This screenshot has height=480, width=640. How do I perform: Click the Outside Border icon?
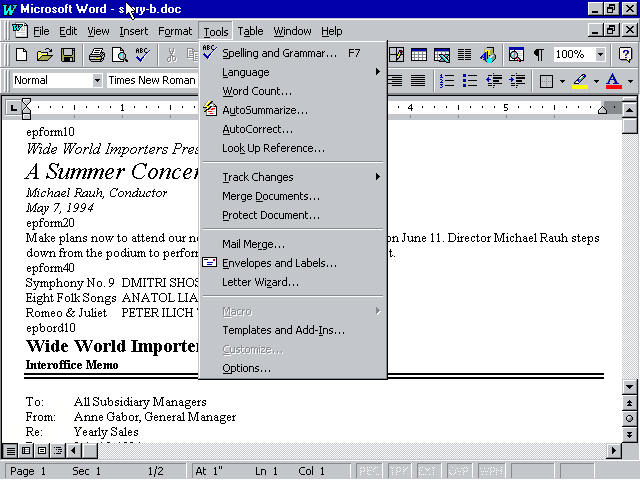[546, 81]
